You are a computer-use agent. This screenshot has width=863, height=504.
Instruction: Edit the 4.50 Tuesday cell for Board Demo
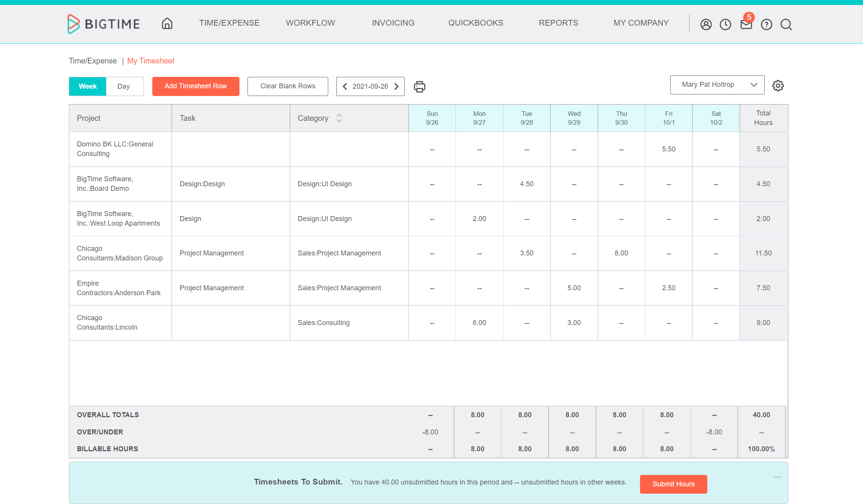pyautogui.click(x=527, y=184)
